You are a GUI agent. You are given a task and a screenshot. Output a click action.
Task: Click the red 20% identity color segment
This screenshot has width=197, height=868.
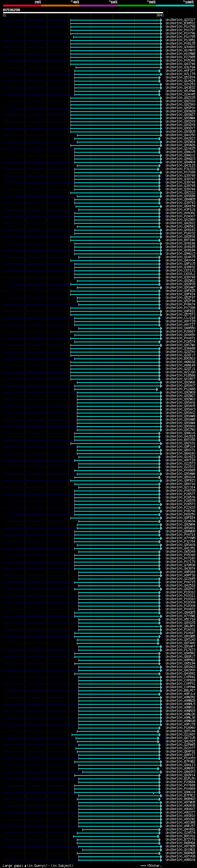coord(22,6)
